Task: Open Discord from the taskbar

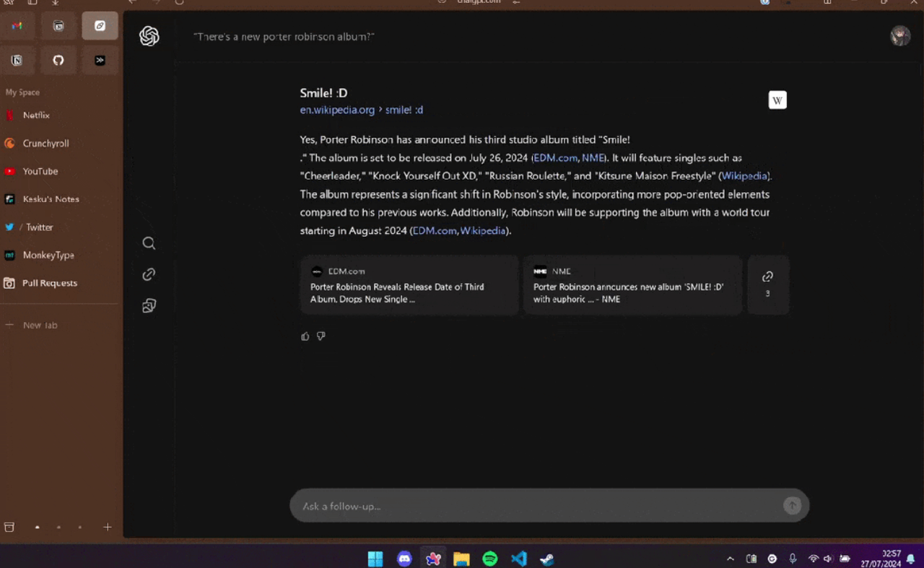Action: (x=404, y=559)
